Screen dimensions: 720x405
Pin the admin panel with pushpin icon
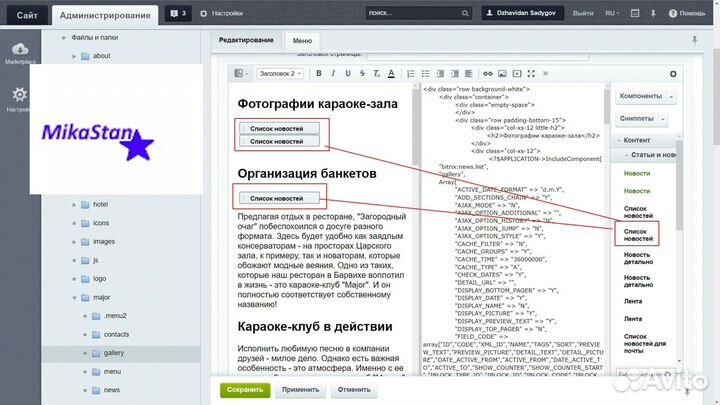point(653,13)
